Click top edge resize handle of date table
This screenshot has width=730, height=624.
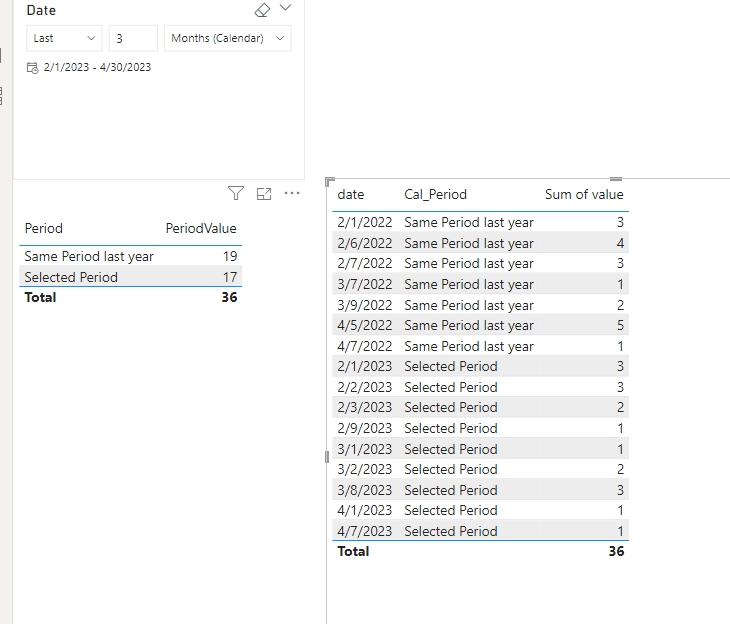(616, 179)
